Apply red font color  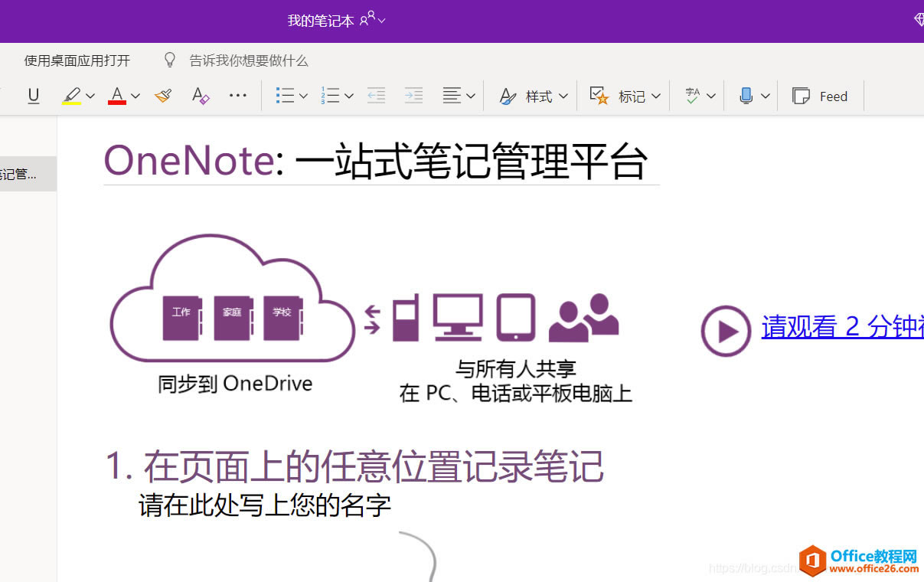tap(117, 96)
